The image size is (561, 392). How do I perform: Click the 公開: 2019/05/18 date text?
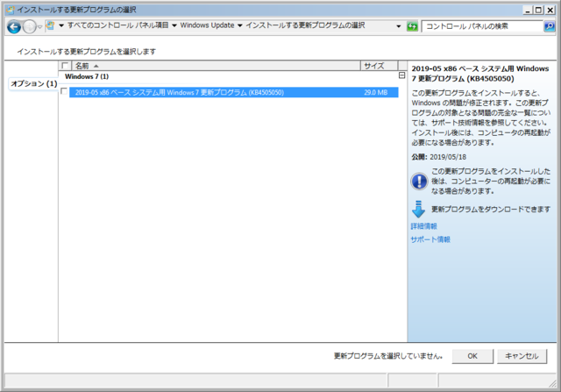click(x=438, y=157)
